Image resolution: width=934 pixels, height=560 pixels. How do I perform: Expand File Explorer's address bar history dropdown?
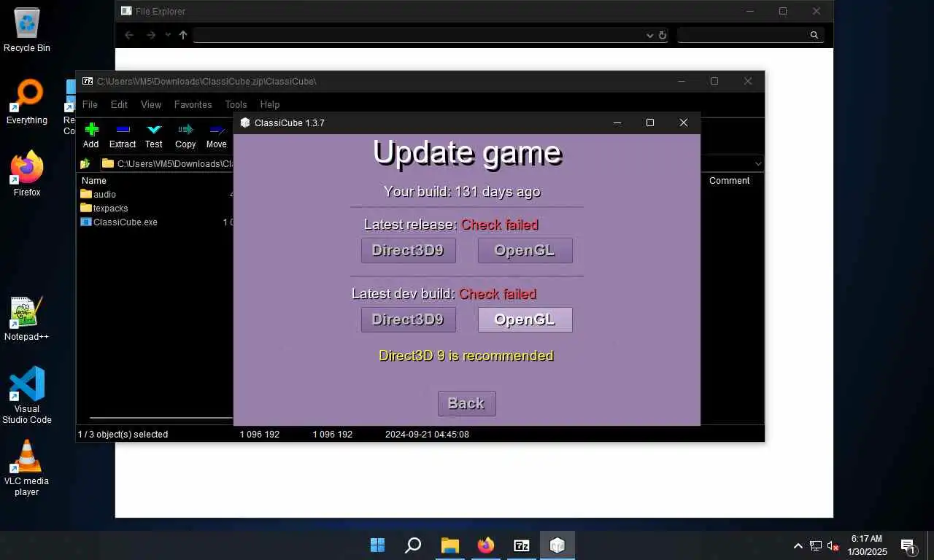pos(649,35)
